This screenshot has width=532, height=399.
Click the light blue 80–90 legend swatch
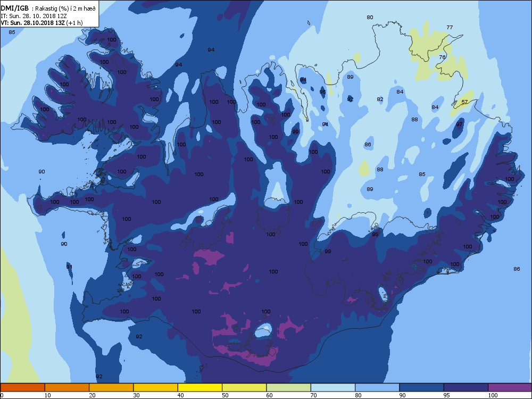[x=377, y=387]
